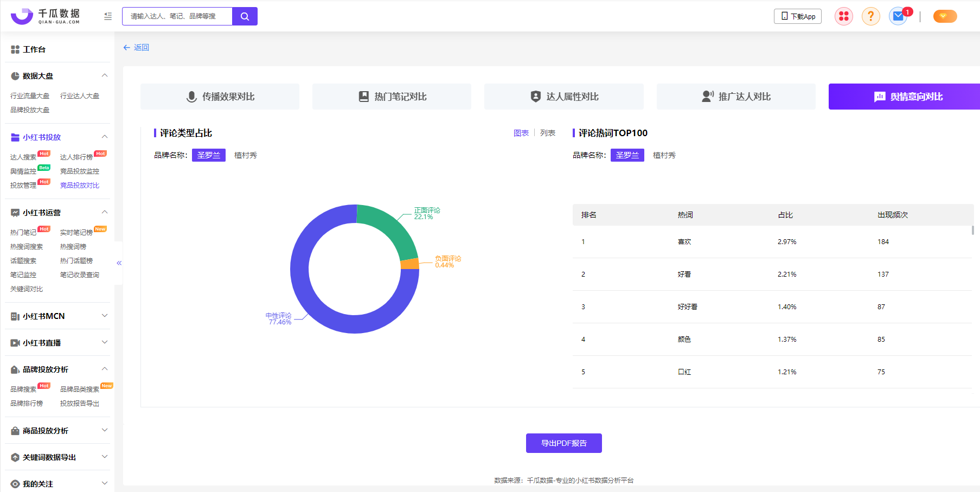The image size is (980, 492).
Task: Open 达人搜索 menu item
Action: 23,157
